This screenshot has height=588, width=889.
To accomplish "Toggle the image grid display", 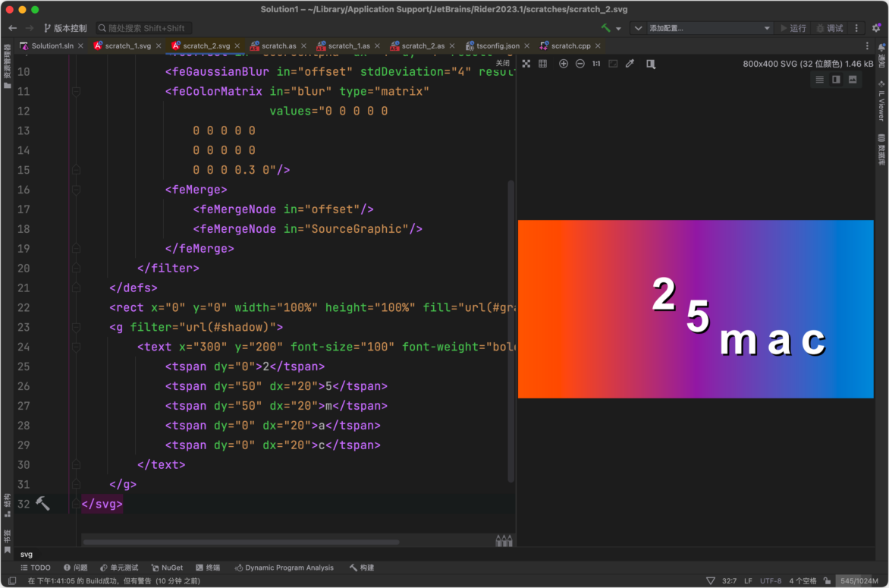I will point(543,64).
